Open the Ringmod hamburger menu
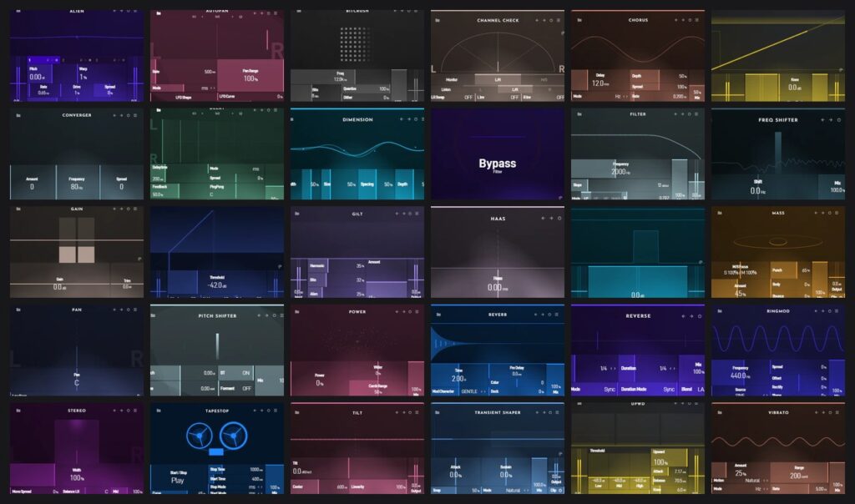The height and width of the screenshot is (504, 855). pyautogui.click(x=837, y=310)
